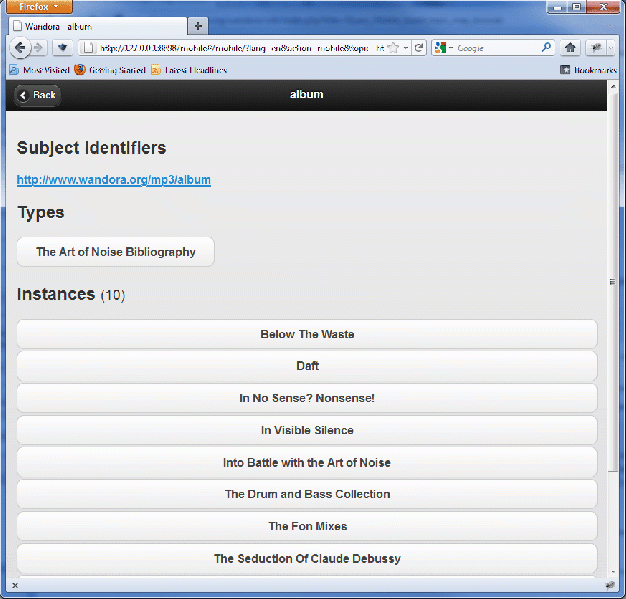Click the Google search magnifier icon
This screenshot has width=626, height=599.
click(547, 47)
